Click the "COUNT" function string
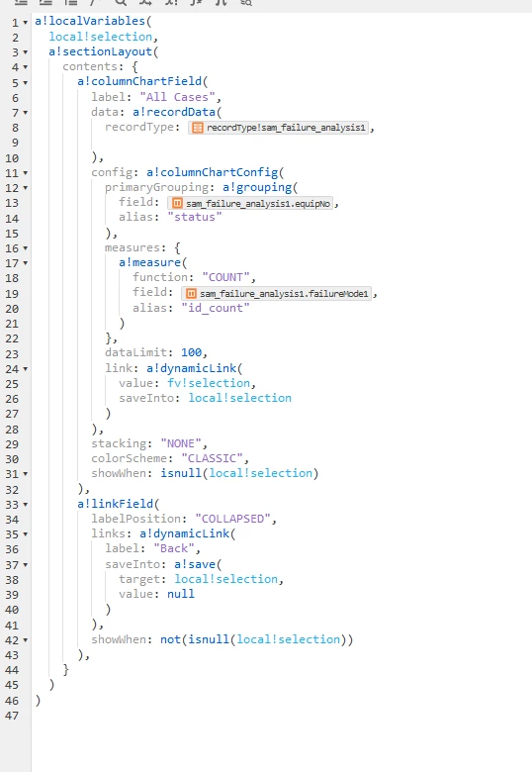 coord(225,278)
